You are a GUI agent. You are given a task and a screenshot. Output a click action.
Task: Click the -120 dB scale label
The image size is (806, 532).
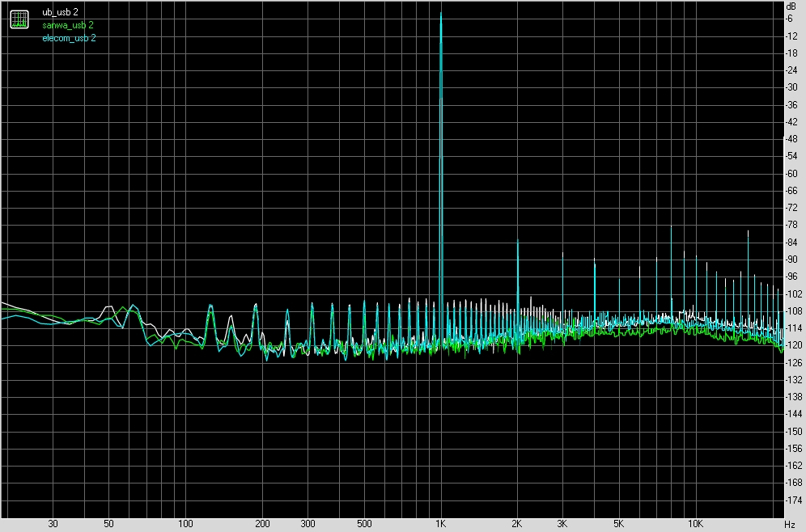(x=793, y=345)
